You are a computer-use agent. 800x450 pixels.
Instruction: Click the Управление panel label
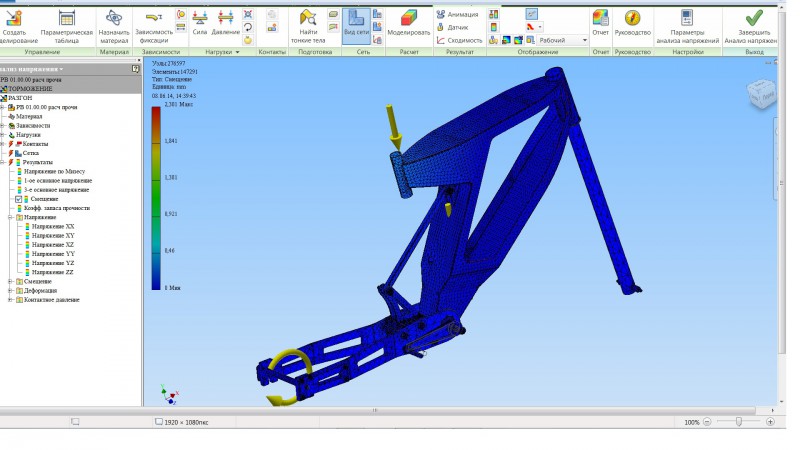(x=42, y=52)
